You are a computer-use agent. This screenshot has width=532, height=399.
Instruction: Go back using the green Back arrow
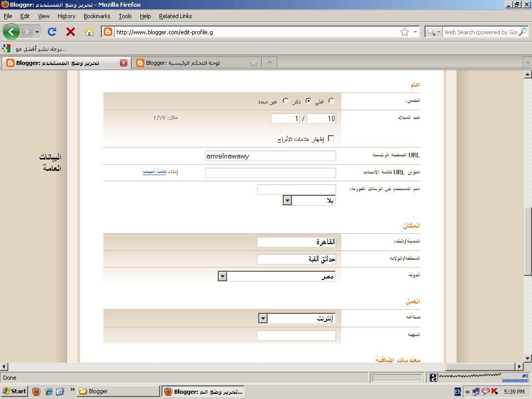coord(11,32)
